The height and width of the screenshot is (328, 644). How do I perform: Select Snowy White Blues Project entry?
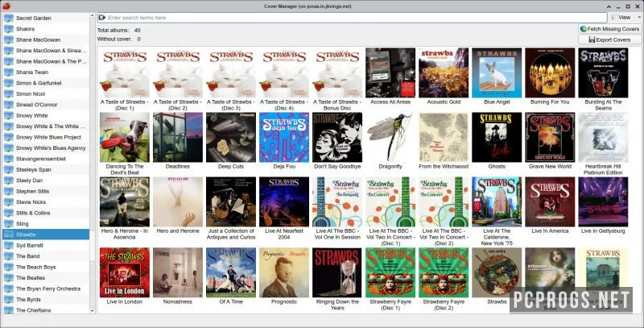point(46,137)
